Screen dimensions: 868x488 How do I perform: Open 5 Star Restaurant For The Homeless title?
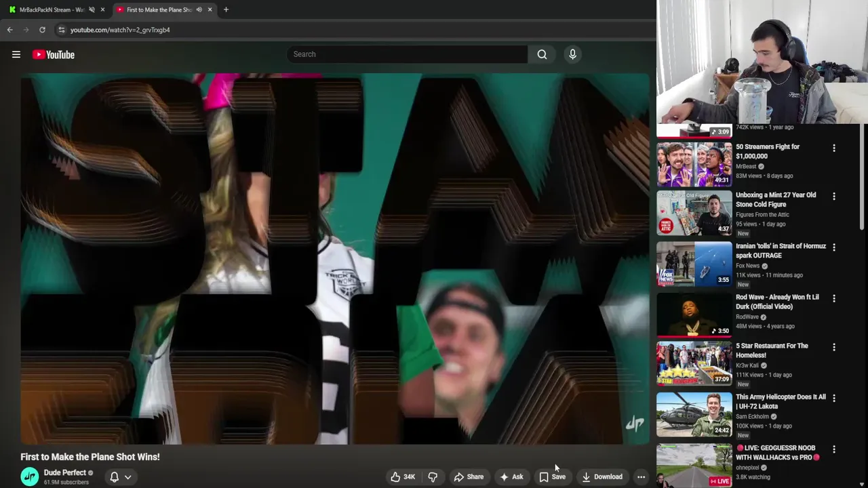772,350
